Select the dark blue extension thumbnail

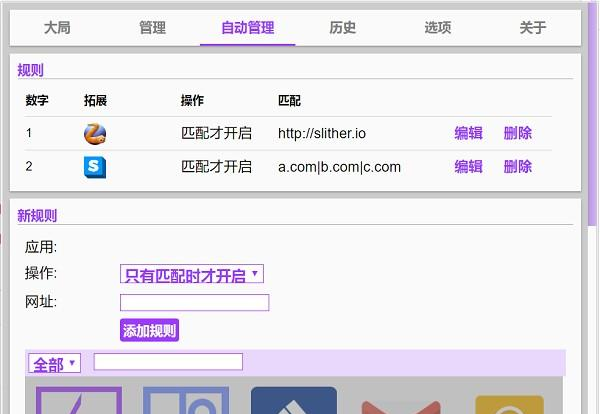point(294,400)
